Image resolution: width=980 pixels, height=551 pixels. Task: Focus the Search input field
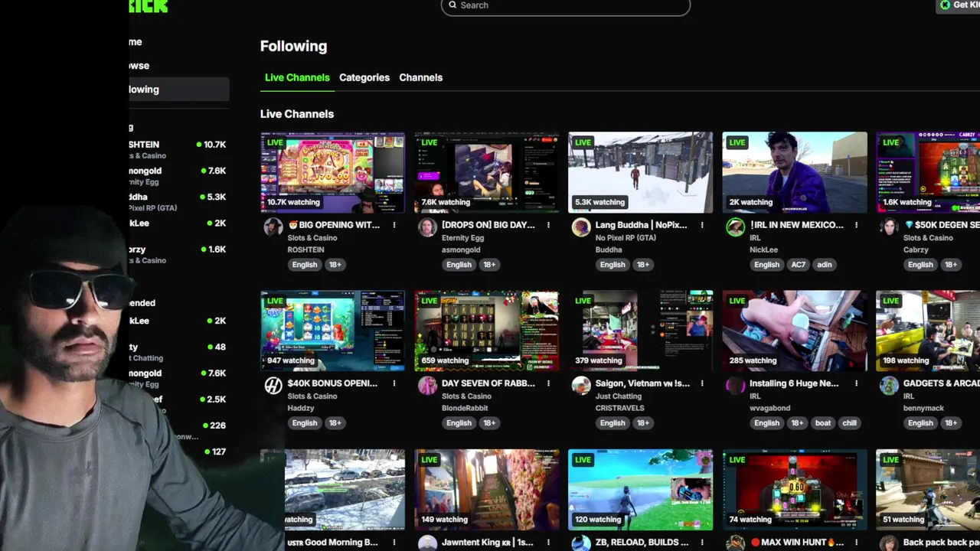[566, 5]
